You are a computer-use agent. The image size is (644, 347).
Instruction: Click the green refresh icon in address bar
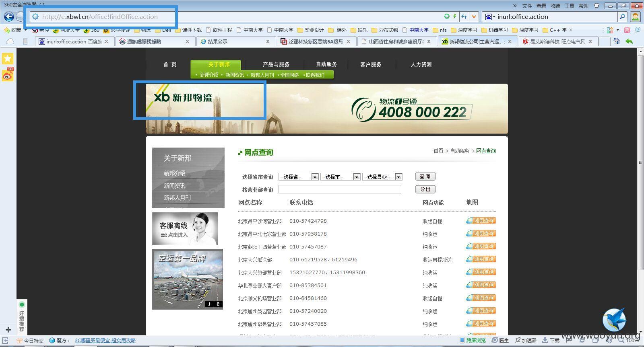tap(447, 16)
